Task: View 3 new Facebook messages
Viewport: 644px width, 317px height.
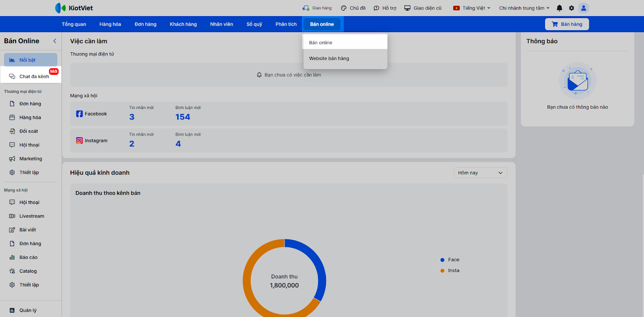Action: [132, 117]
